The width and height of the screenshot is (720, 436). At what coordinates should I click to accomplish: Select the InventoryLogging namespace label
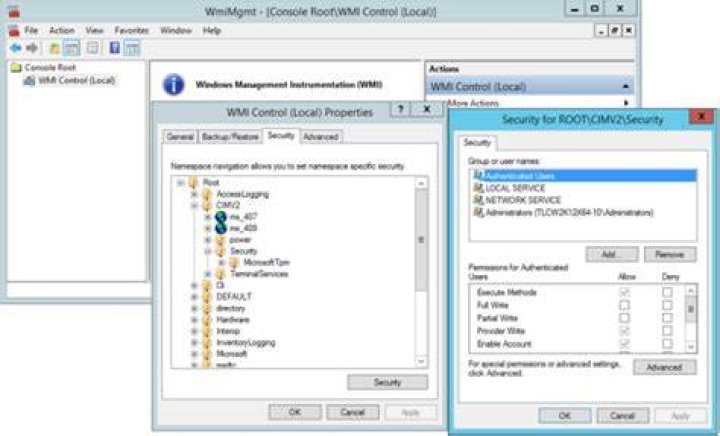click(x=246, y=342)
